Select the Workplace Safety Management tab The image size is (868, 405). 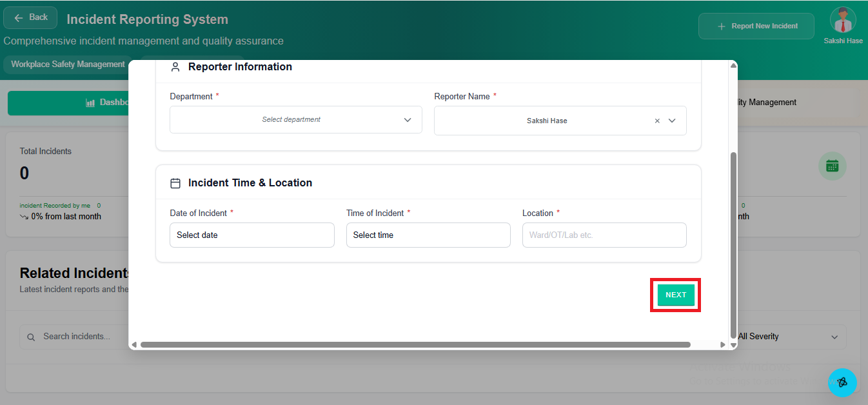pyautogui.click(x=68, y=64)
